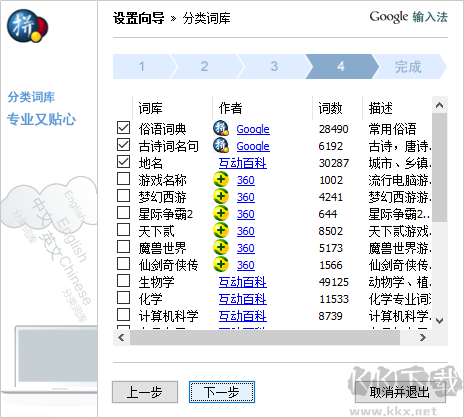Image resolution: width=464 pixels, height=418 pixels.
Task: Go to wizard step 2
Action: (x=205, y=66)
